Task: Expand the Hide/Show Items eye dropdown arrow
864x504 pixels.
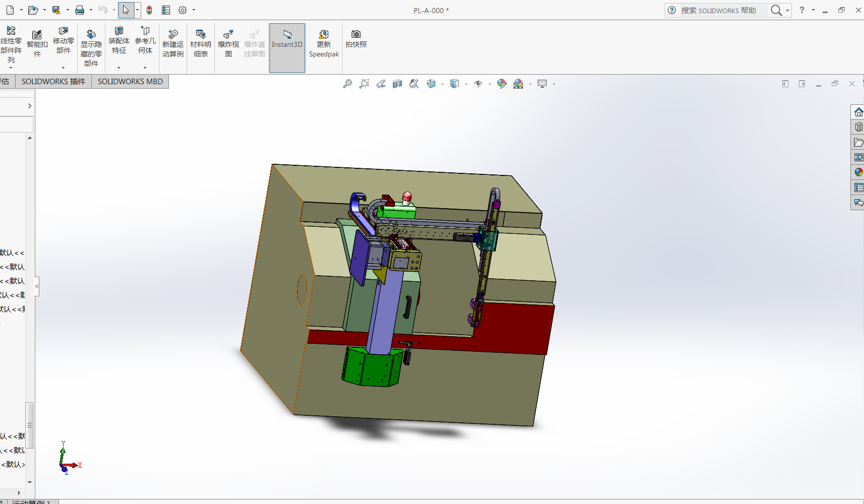Action: click(490, 85)
